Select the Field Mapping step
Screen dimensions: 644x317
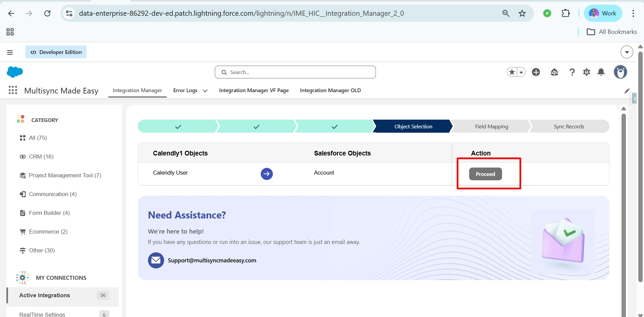click(x=491, y=126)
